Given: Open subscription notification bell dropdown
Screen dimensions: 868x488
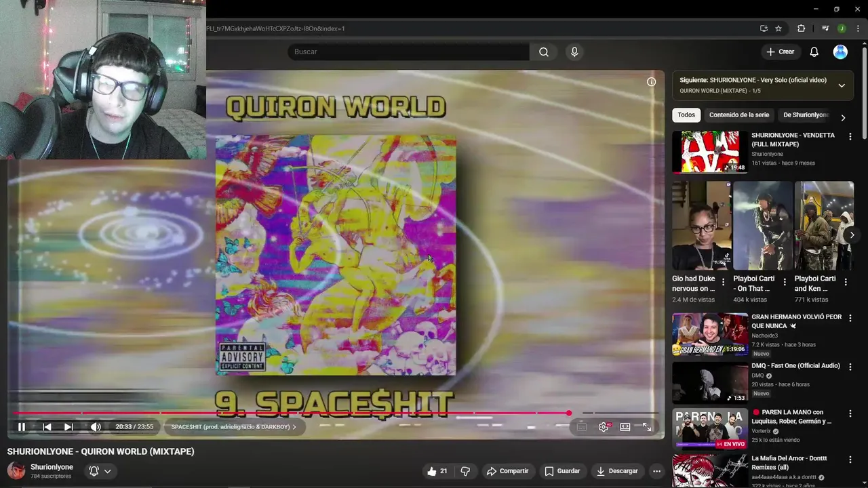Looking at the screenshot, I should point(100,471).
